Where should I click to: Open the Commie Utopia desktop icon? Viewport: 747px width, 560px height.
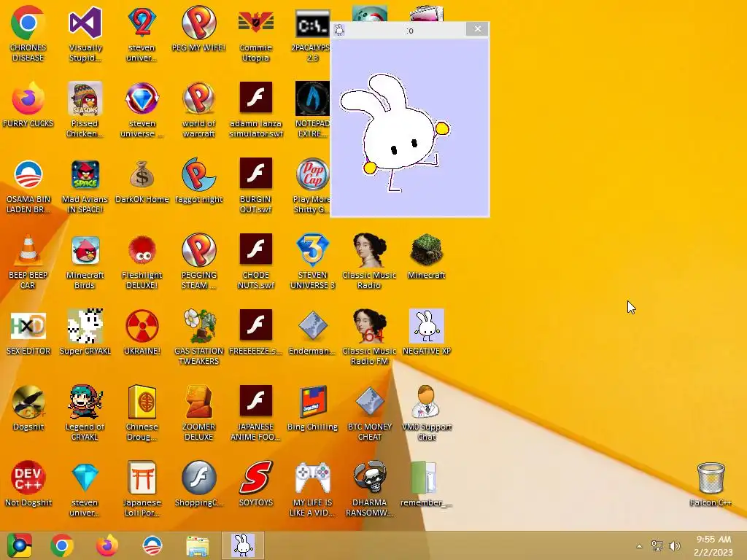click(255, 23)
